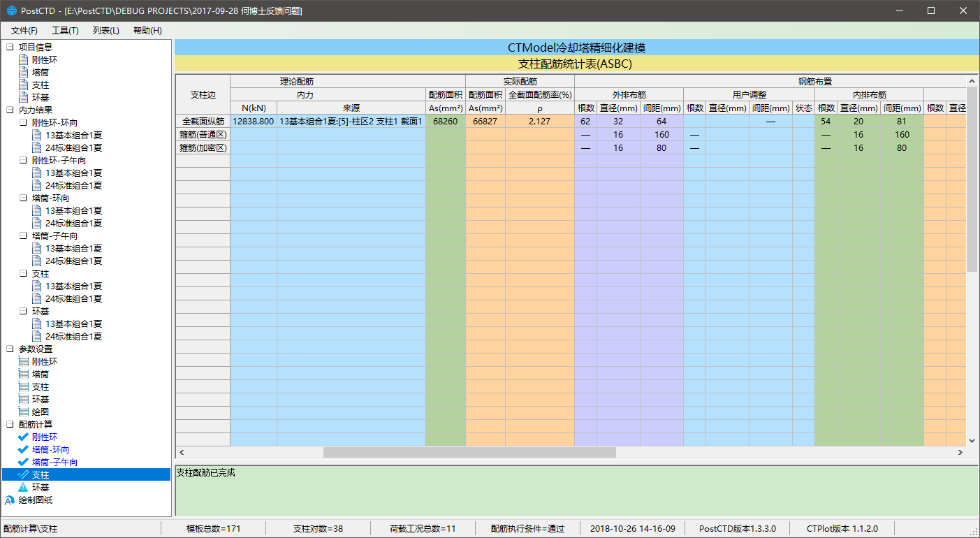Click the horizontal scrollbar right arrow
980x538 pixels.
[x=960, y=453]
